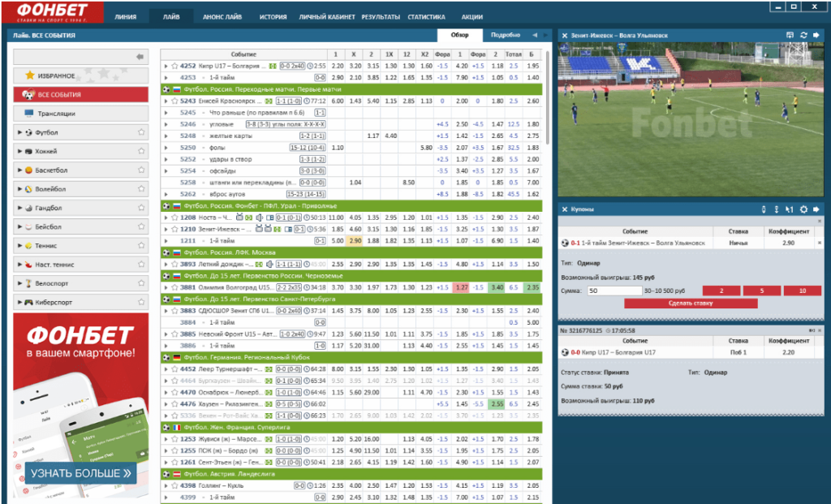Click the arrow icon in Купоны header

816,209
